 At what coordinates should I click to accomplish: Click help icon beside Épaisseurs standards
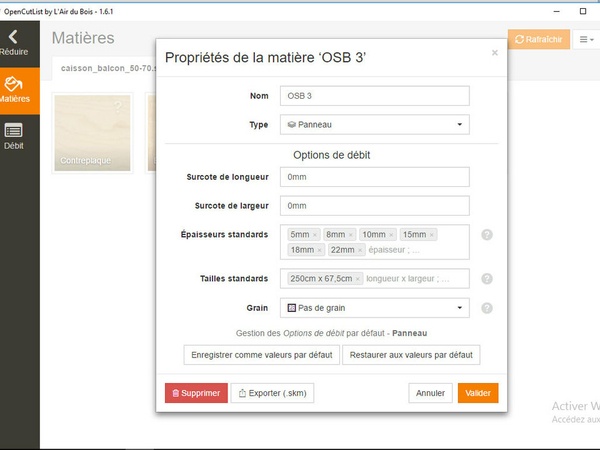pyautogui.click(x=487, y=234)
